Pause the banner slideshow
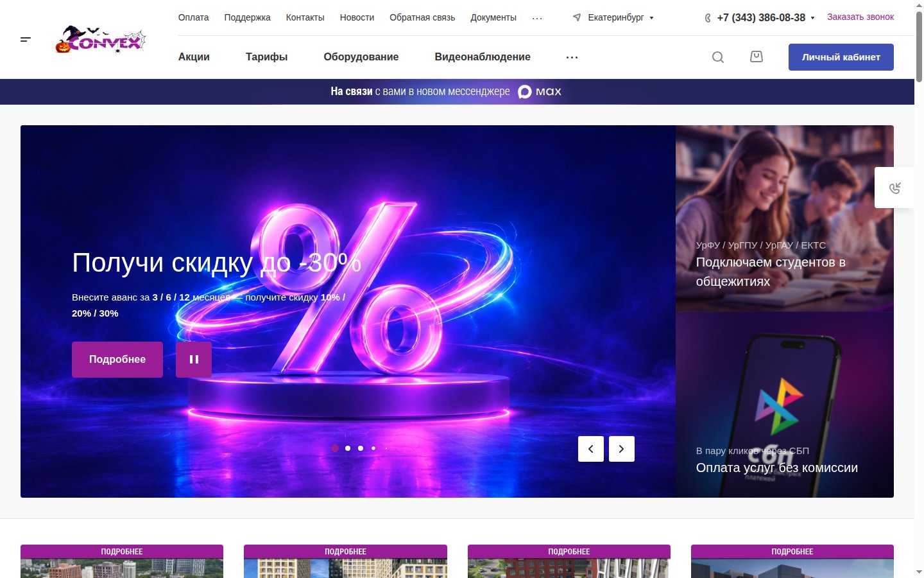 point(194,360)
